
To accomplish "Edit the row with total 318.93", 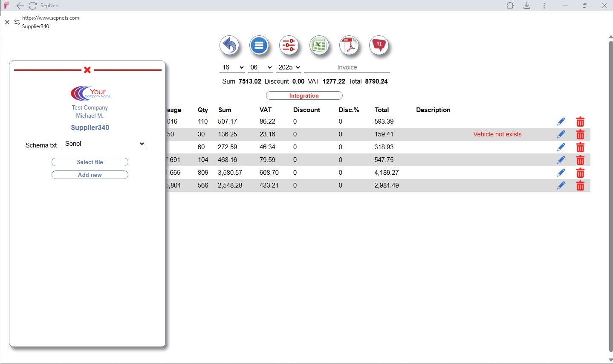I will click(561, 147).
